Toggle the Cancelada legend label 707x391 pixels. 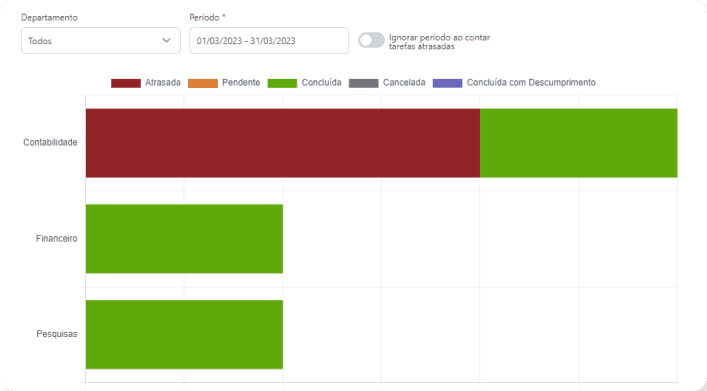pos(404,83)
